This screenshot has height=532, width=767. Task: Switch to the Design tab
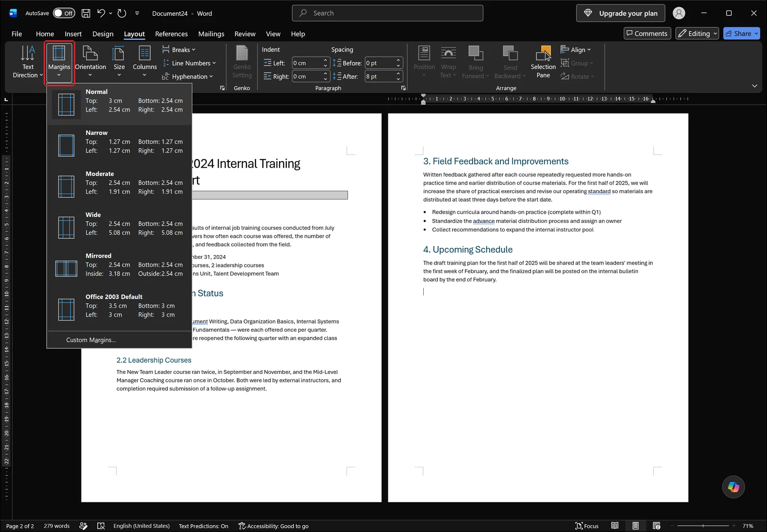click(103, 34)
